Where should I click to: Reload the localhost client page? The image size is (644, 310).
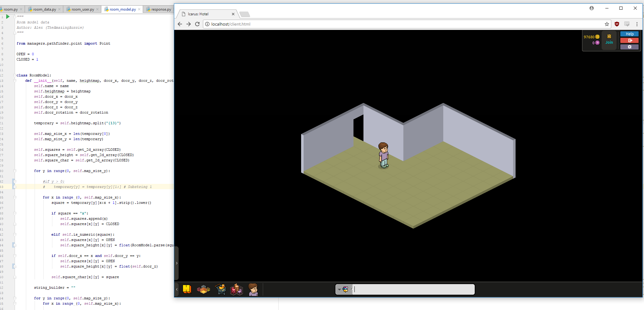tap(197, 24)
